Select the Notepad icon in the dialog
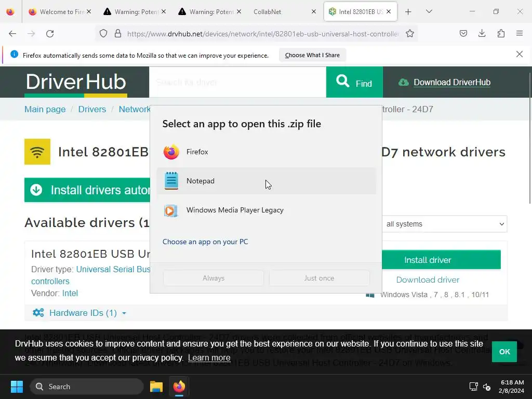 click(171, 181)
